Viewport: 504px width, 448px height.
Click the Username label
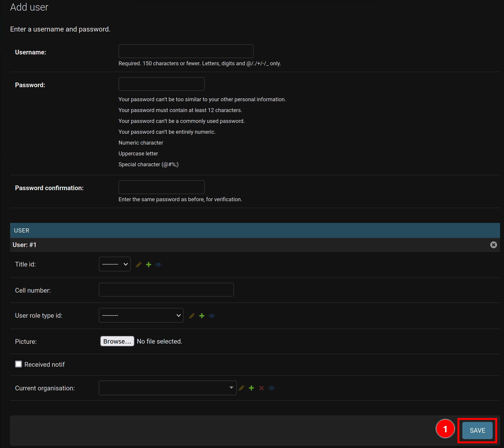tap(31, 52)
